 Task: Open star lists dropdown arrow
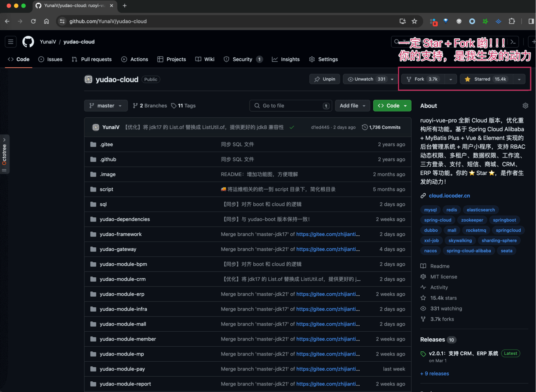(519, 79)
